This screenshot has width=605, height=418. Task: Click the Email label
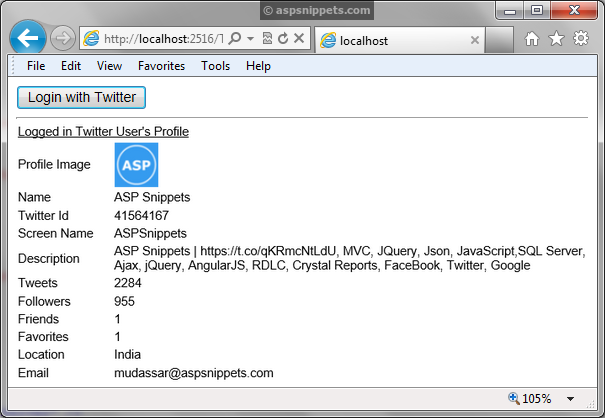click(33, 373)
